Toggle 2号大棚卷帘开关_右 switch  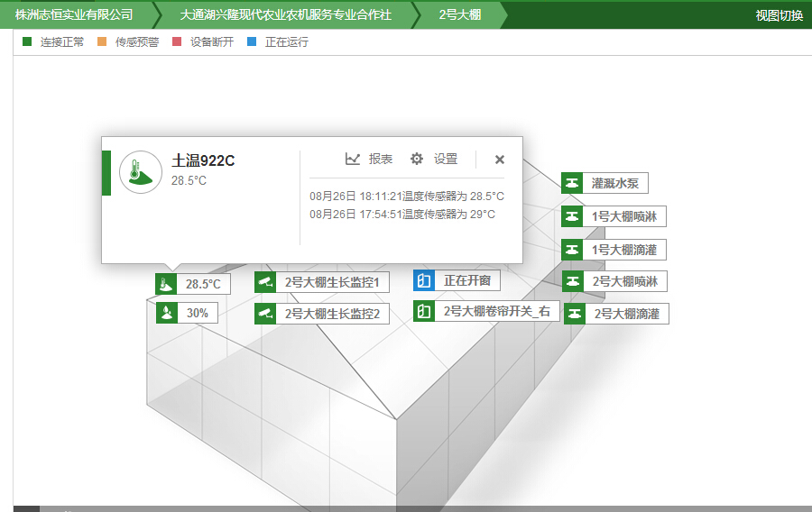coord(424,311)
